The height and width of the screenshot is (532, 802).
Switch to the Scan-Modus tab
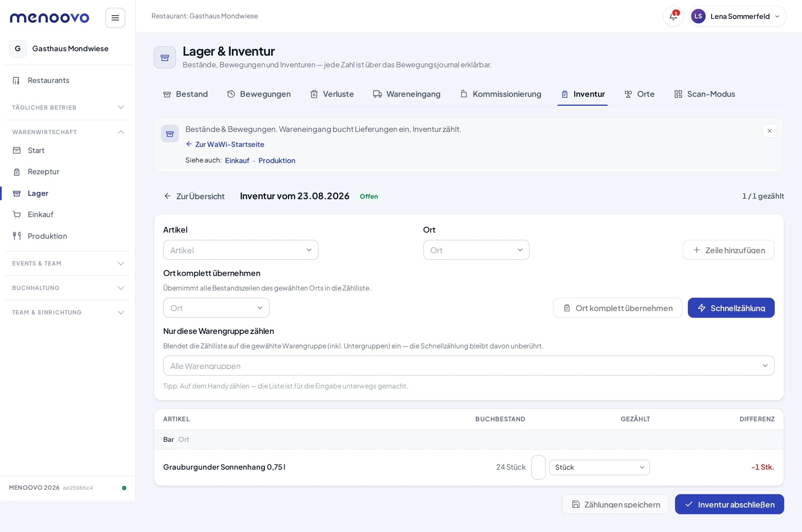pyautogui.click(x=705, y=94)
